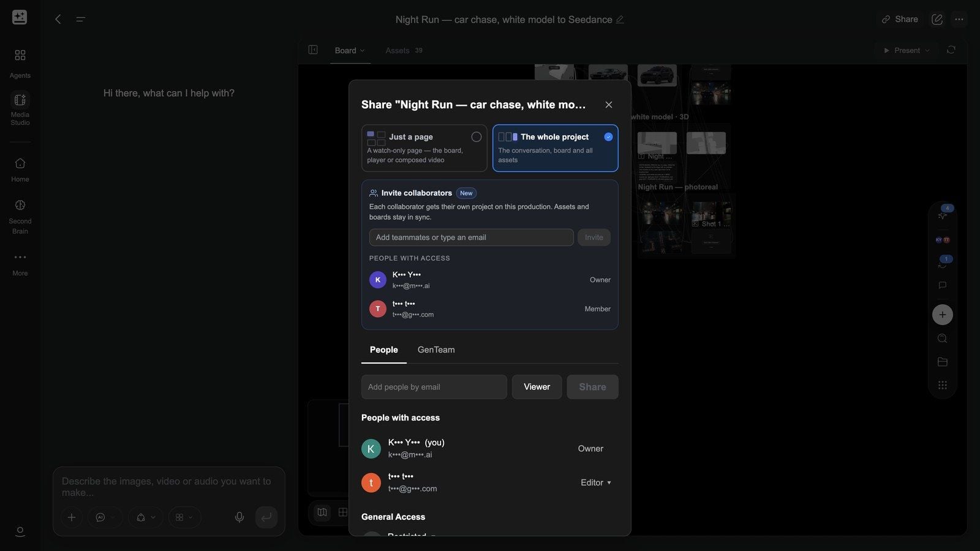Add attachment with plus in prompt box

(72, 517)
